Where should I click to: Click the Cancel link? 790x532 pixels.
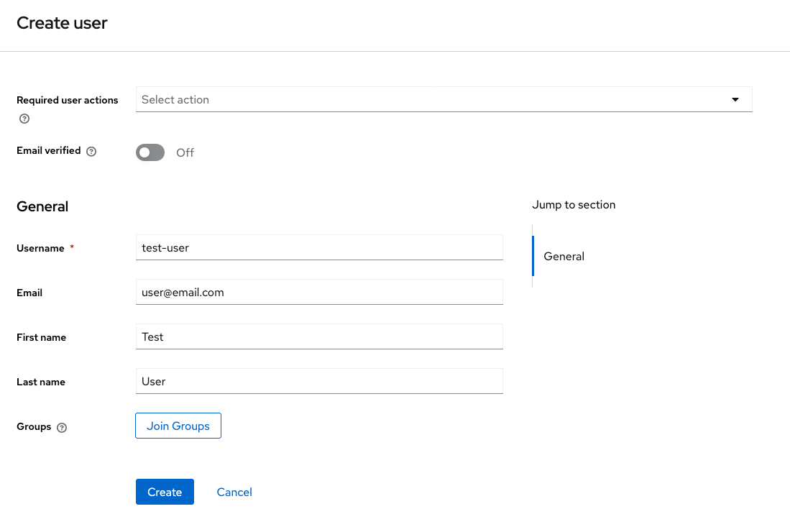point(234,492)
